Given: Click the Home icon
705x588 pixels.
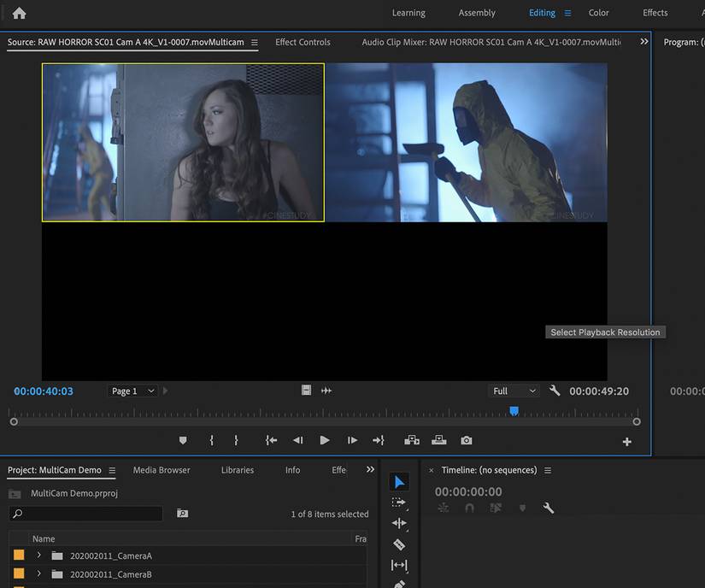Looking at the screenshot, I should [19, 12].
